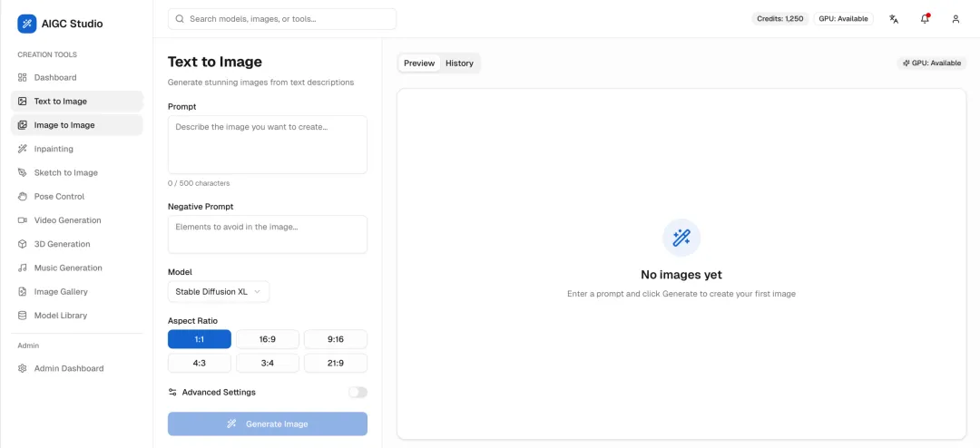Open Music Generation note icon
Screen dimensions: 980x448
[x=23, y=268]
